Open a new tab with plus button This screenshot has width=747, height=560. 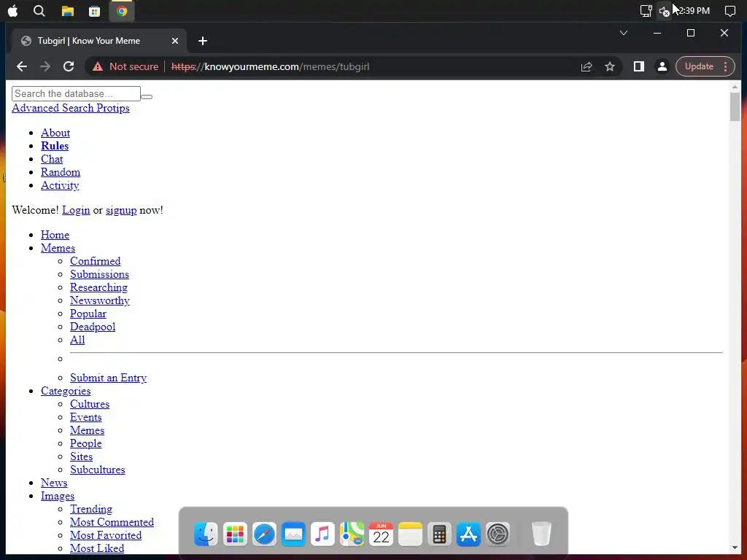[x=203, y=41]
